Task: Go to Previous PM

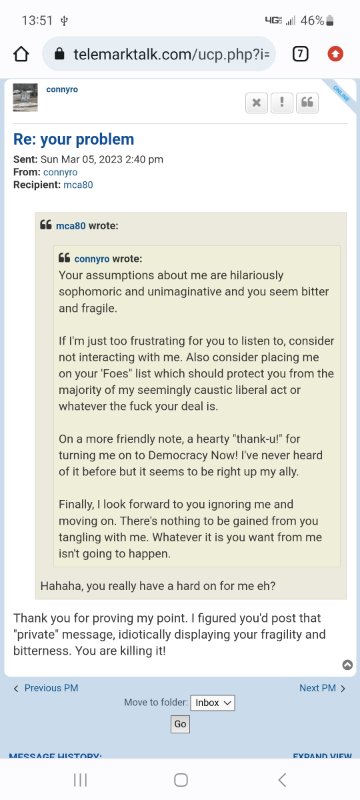Action: click(x=46, y=688)
